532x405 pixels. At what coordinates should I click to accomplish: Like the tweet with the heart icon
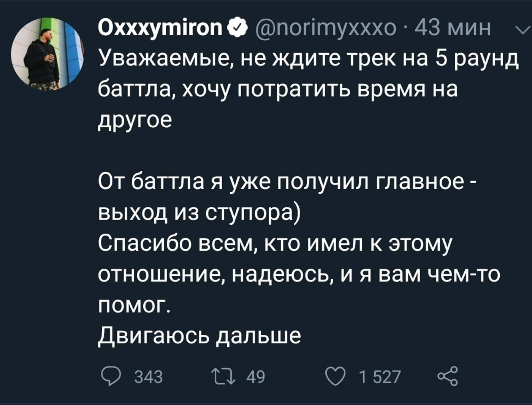(336, 376)
